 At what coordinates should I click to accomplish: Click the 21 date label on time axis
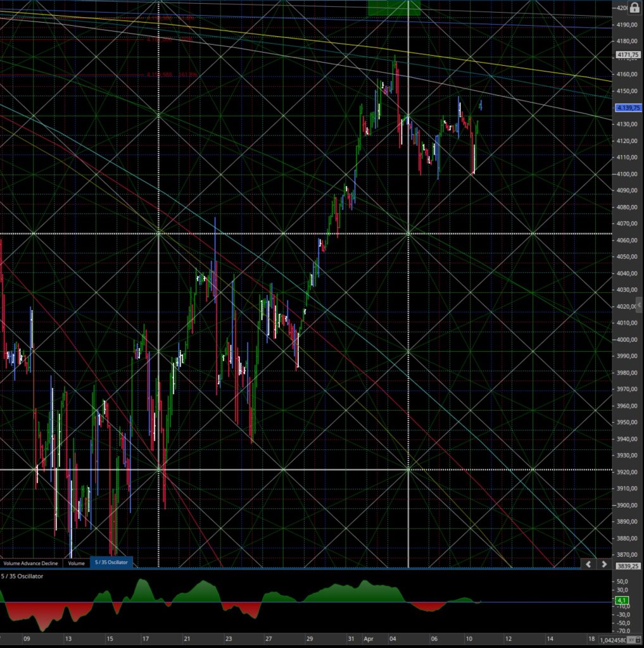[187, 639]
